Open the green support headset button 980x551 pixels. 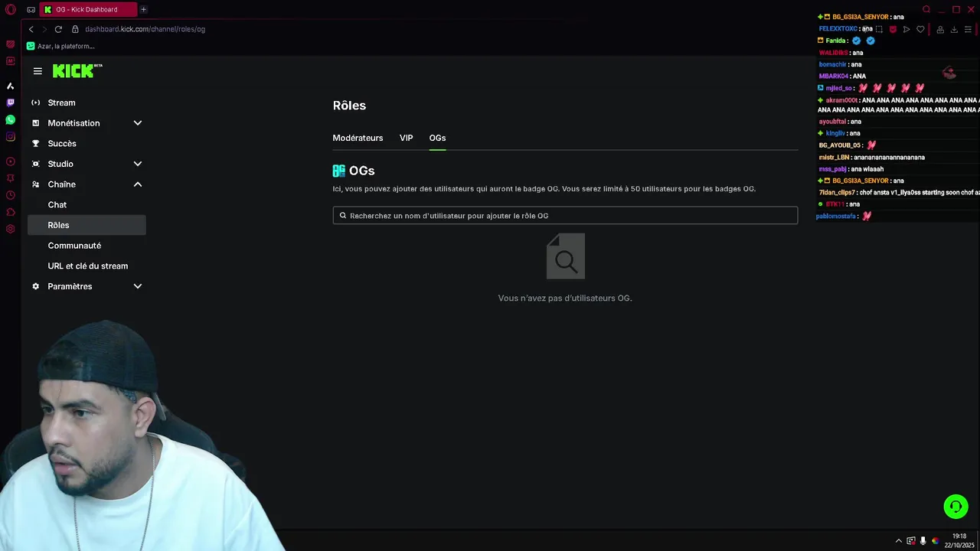pyautogui.click(x=955, y=507)
